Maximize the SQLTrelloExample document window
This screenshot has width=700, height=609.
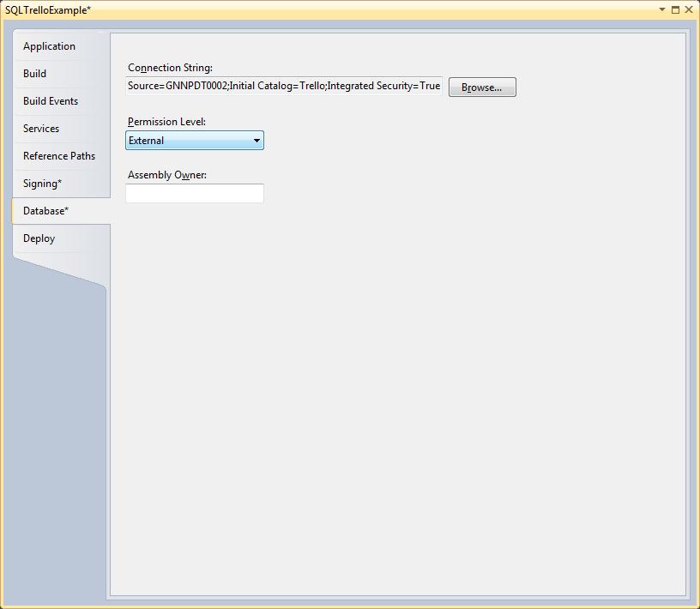pos(675,9)
